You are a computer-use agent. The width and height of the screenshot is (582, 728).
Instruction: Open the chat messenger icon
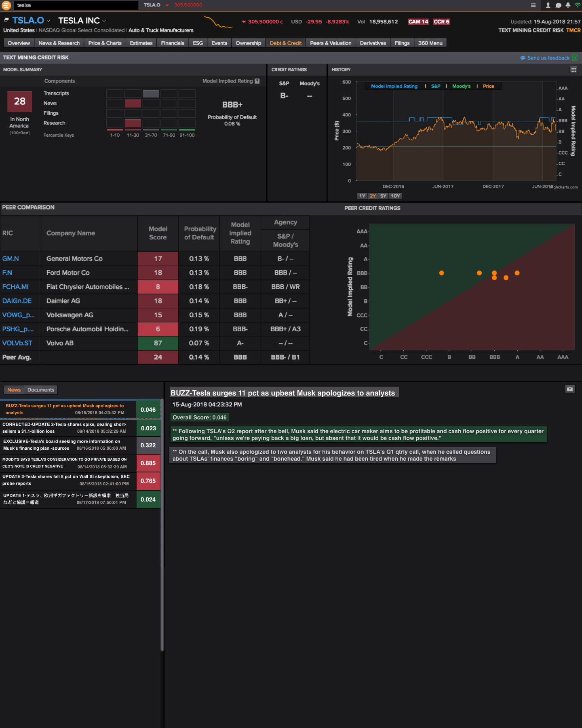coord(558,5)
